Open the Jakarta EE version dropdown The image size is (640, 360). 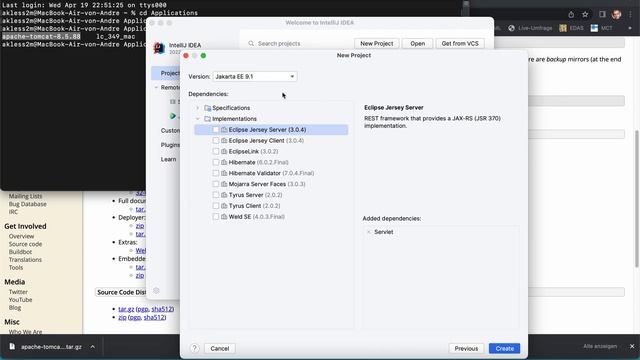tap(255, 77)
